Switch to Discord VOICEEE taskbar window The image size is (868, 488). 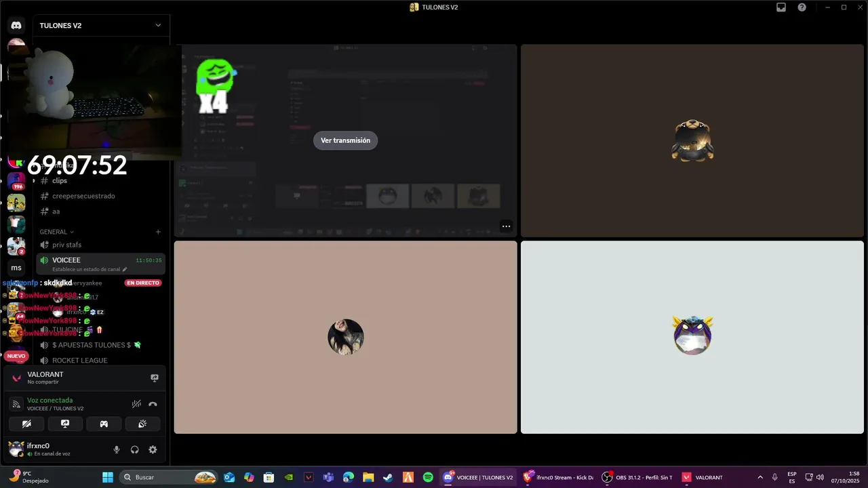tap(478, 477)
